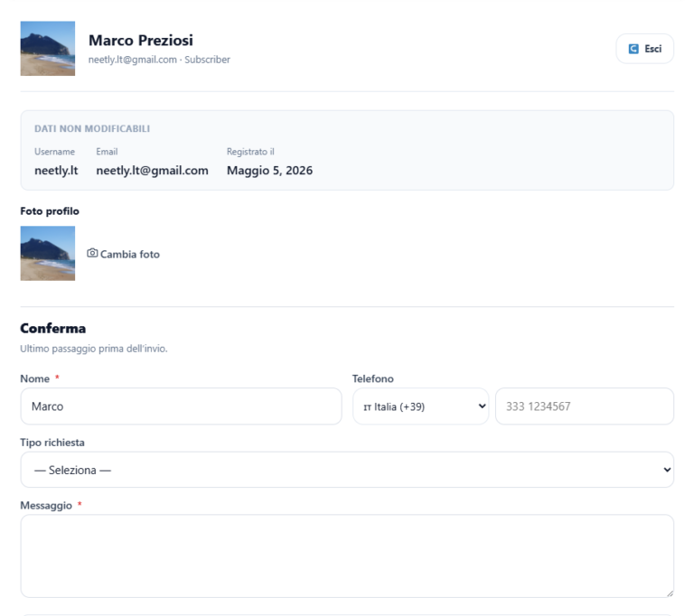Click the Foto profilo beach image
This screenshot has width=694, height=616.
(x=47, y=253)
